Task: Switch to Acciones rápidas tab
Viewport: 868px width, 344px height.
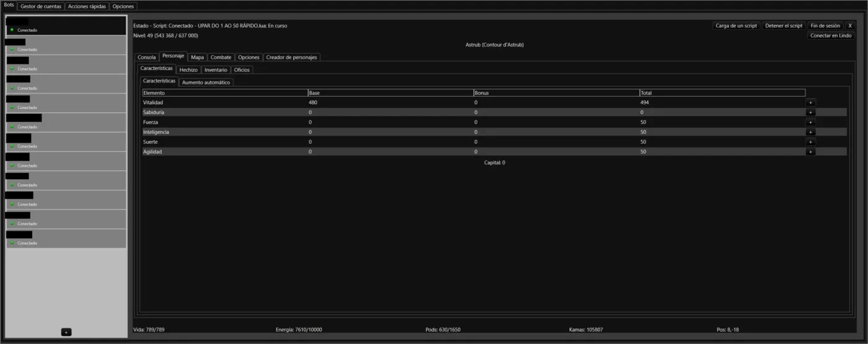Action: 87,6
